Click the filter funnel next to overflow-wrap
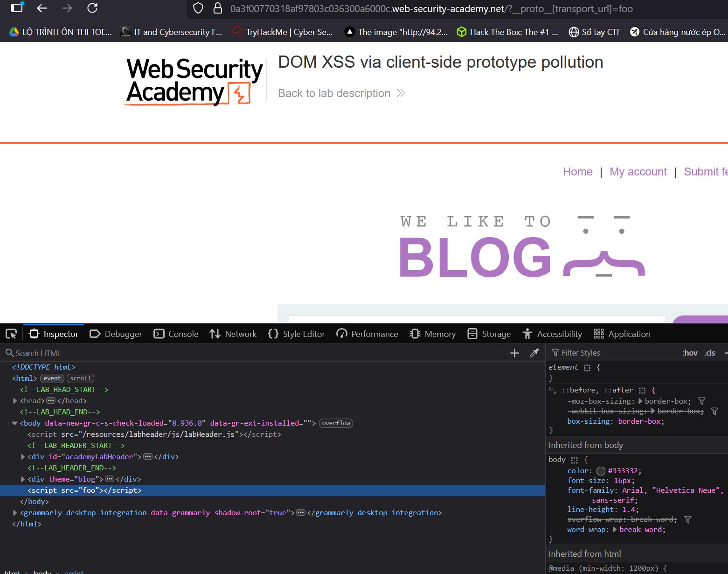The width and height of the screenshot is (728, 574). (x=688, y=519)
